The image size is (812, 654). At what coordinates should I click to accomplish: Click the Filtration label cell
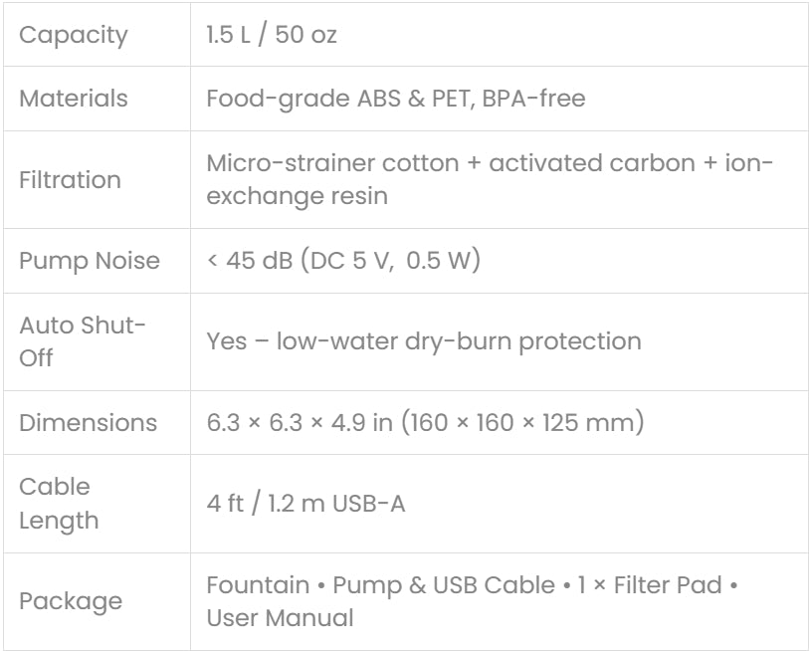pyautogui.click(x=70, y=180)
